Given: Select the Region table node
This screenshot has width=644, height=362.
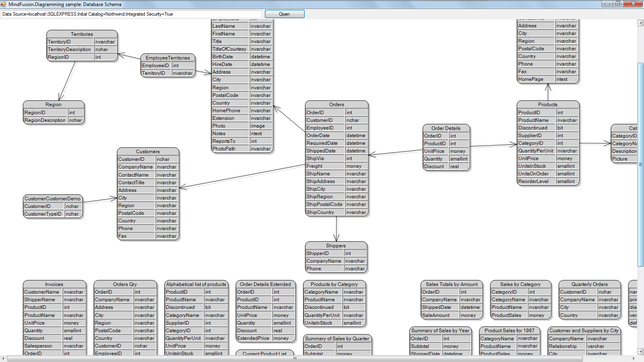Looking at the screenshot, I should coord(54,104).
